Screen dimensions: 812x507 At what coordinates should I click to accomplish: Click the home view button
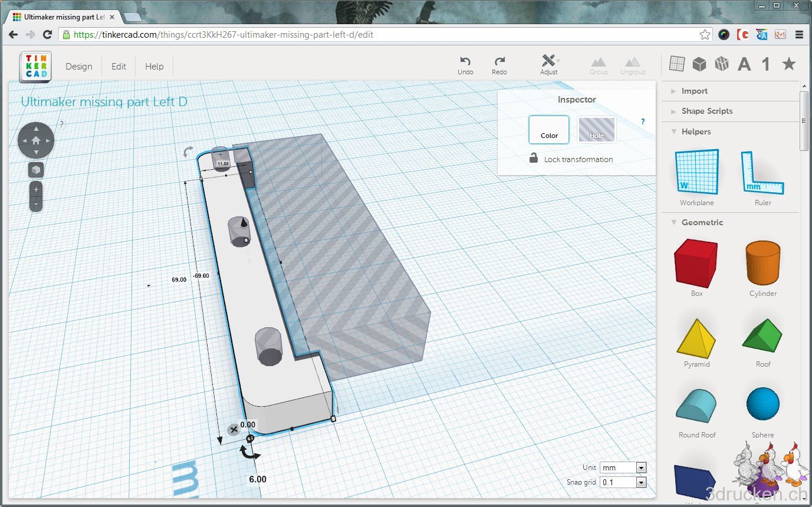click(x=36, y=140)
